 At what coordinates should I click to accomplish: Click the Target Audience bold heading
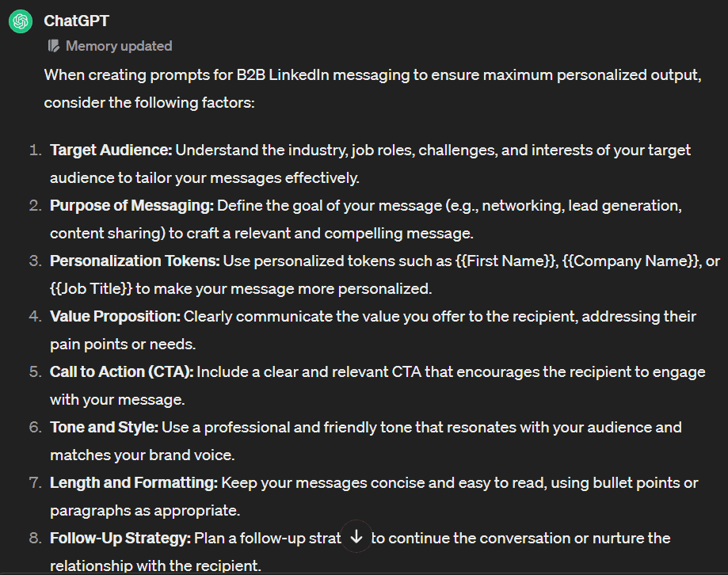111,150
